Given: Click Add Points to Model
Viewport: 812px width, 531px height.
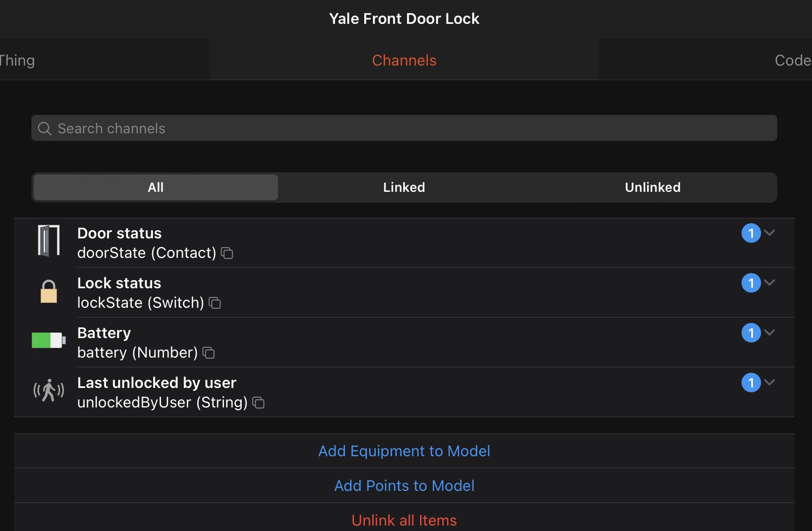Looking at the screenshot, I should pos(404,485).
